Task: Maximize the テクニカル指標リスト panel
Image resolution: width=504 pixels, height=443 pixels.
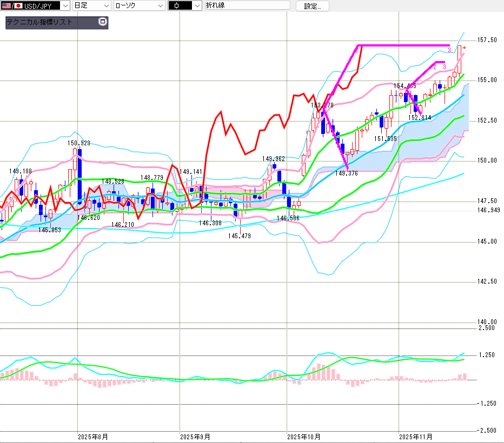Action: pyautogui.click(x=103, y=22)
